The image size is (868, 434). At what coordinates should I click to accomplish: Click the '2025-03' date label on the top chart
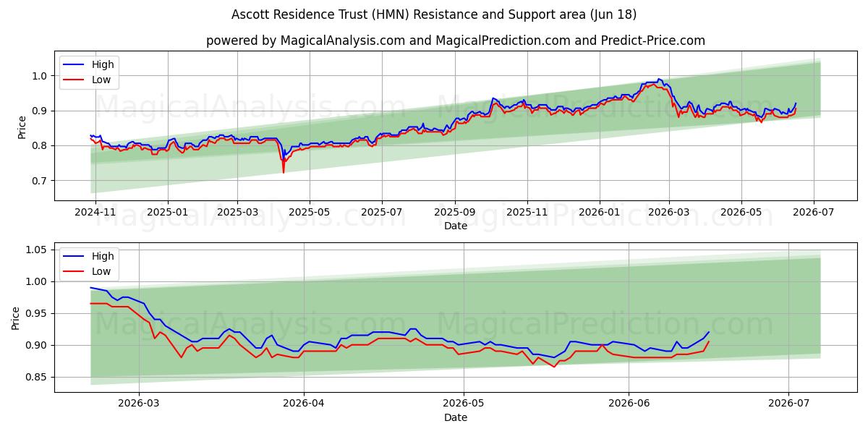(x=238, y=212)
